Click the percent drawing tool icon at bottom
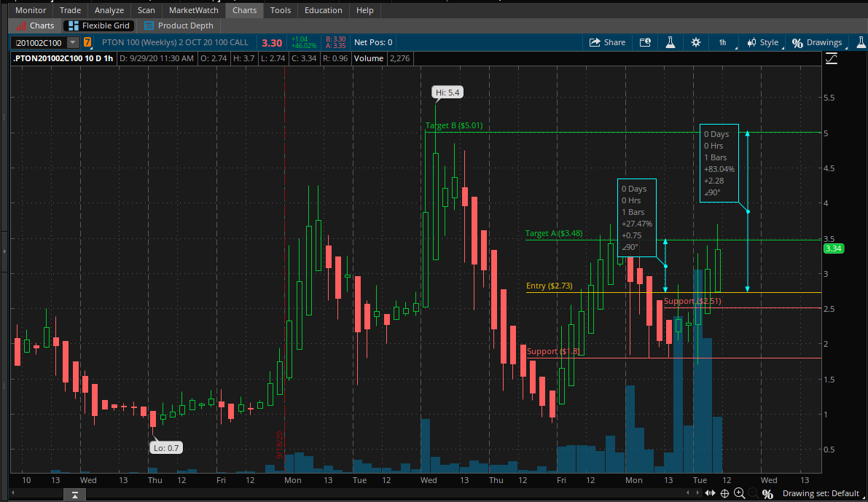 coord(767,494)
